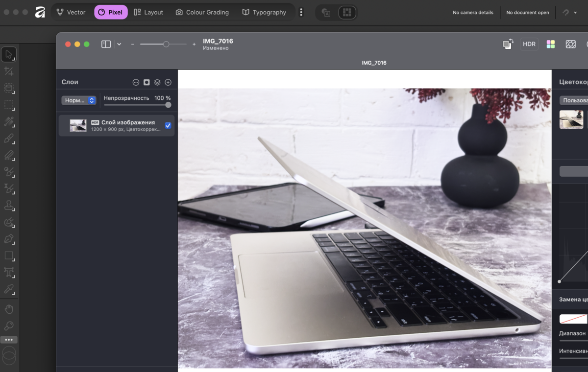Add a mask to the layer
This screenshot has height=372, width=588.
(x=147, y=82)
